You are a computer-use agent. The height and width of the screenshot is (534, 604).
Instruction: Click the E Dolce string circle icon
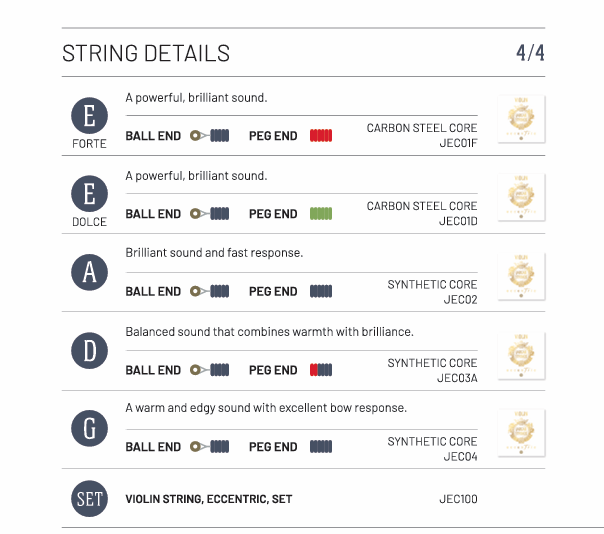(89, 194)
